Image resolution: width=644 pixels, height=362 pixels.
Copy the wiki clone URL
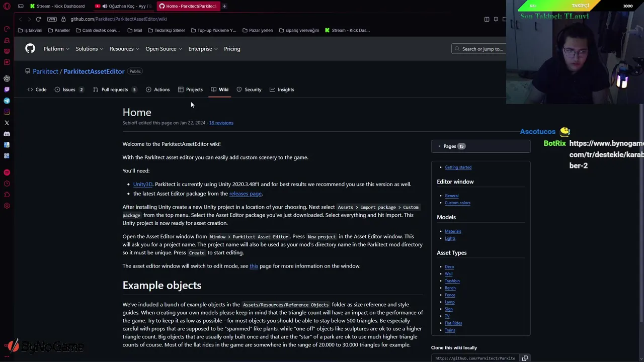[525, 358]
